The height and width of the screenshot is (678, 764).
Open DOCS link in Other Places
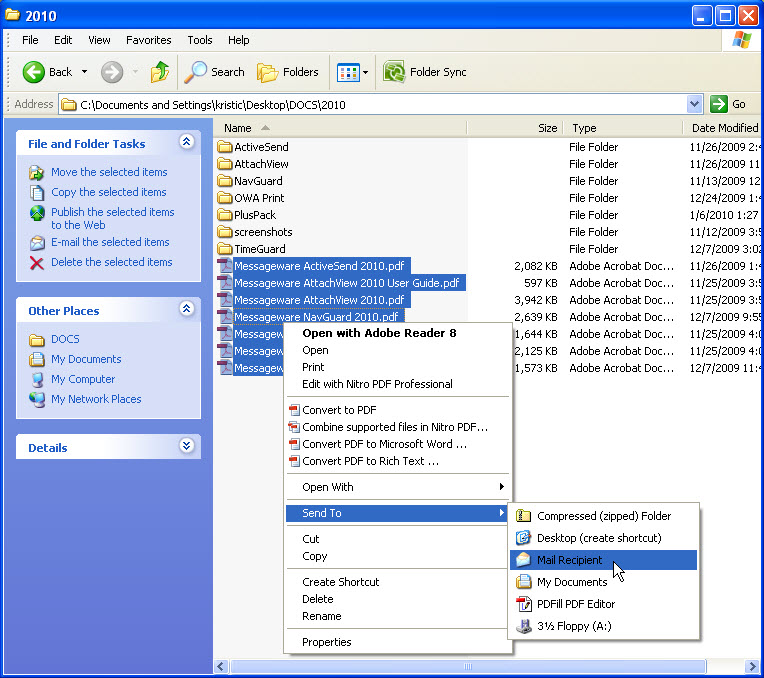(65, 339)
